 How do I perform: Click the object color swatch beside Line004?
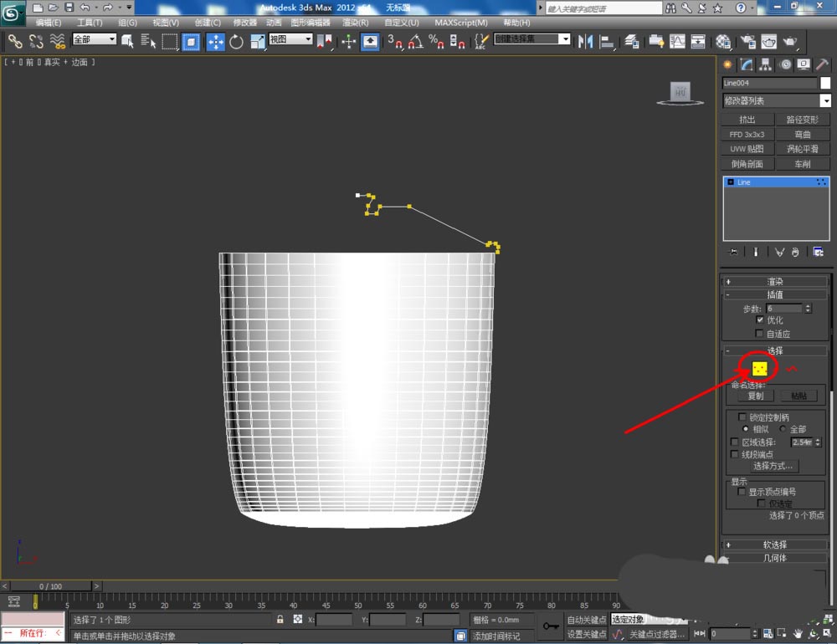coord(825,83)
